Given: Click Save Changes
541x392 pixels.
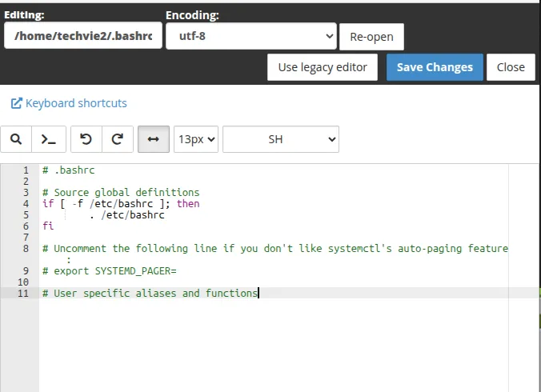Looking at the screenshot, I should [435, 67].
